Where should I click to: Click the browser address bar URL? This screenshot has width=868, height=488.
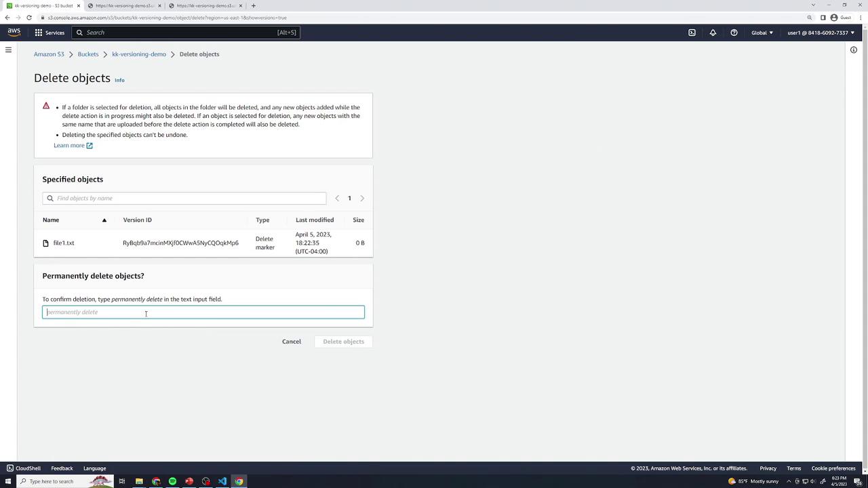point(167,18)
